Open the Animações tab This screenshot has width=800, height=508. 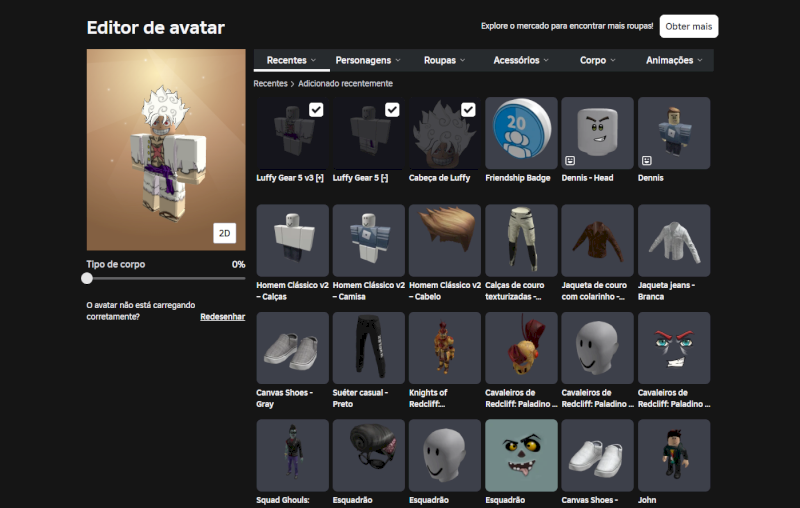[674, 60]
